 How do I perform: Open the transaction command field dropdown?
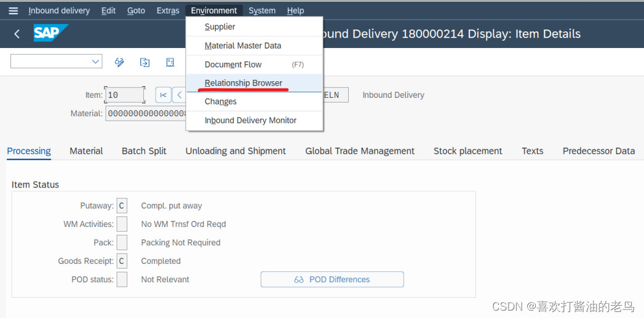point(96,62)
